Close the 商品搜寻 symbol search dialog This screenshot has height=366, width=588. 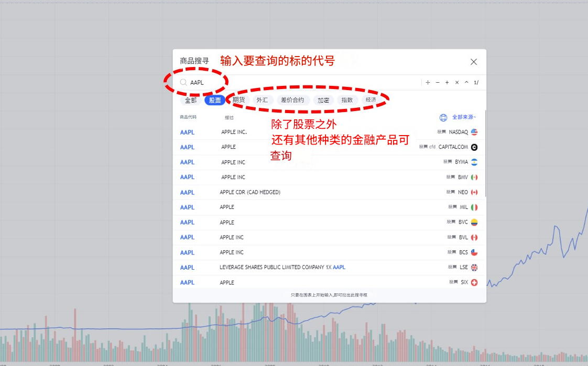tap(474, 62)
